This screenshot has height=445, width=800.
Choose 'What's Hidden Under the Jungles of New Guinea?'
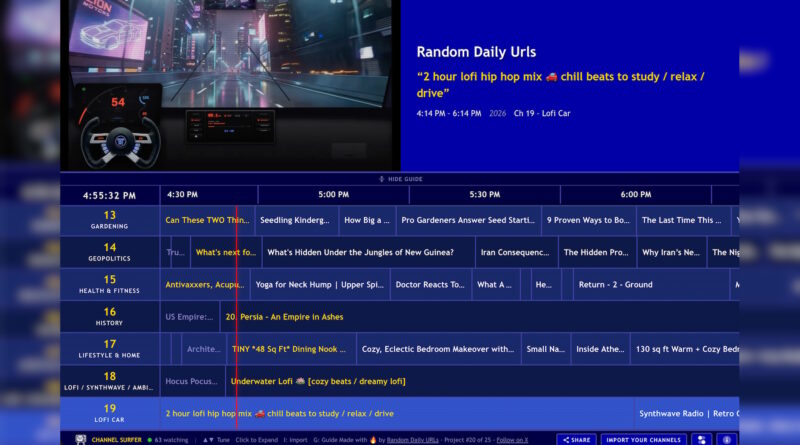point(367,252)
